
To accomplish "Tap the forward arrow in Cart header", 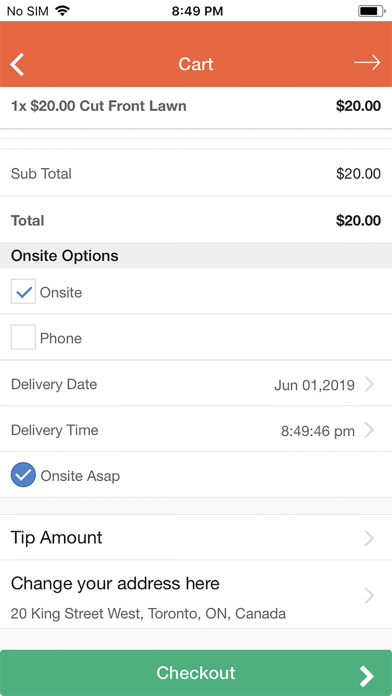I will [367, 63].
